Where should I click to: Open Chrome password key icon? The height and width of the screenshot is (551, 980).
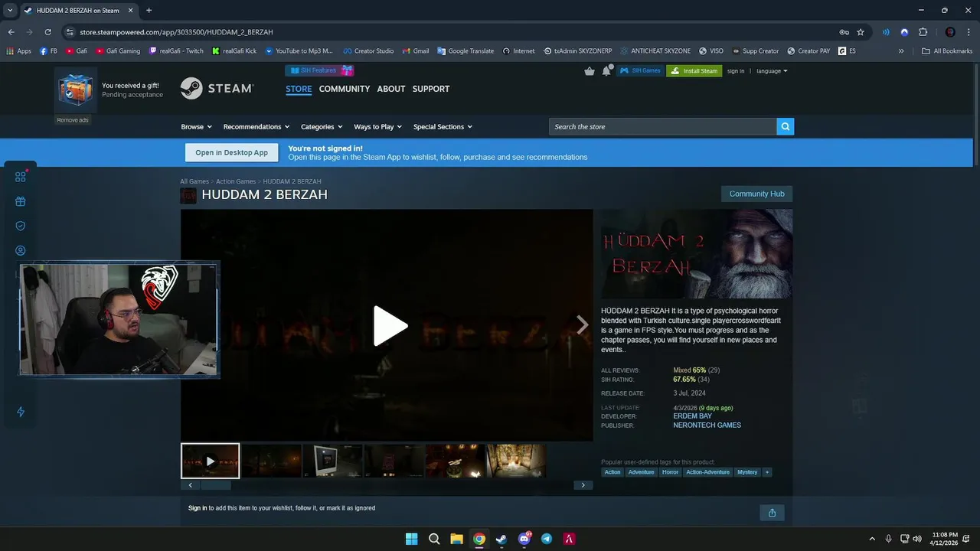[x=844, y=32]
